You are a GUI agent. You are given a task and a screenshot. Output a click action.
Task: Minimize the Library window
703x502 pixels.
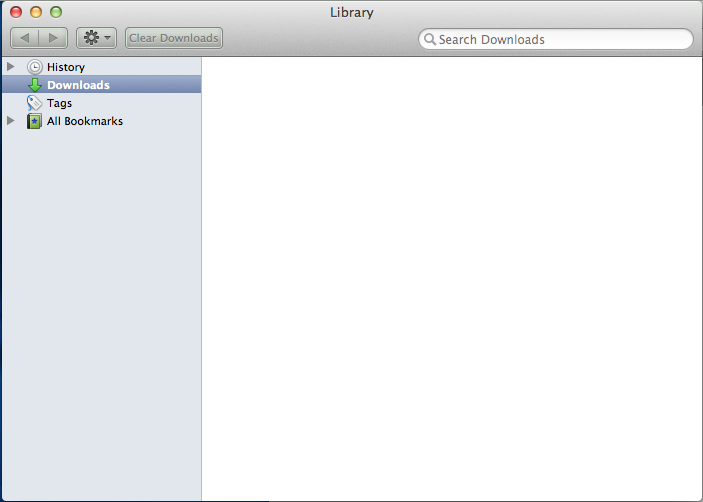(x=36, y=12)
